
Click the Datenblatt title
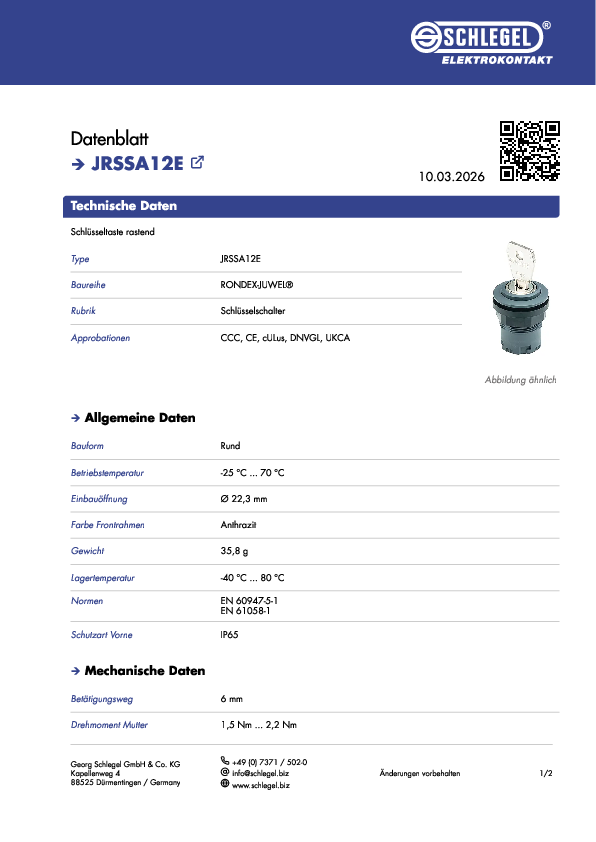[x=110, y=139]
